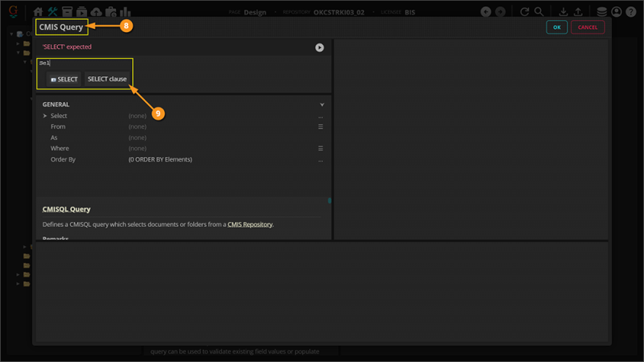
Task: Click the download icon in top bar
Action: pyautogui.click(x=563, y=12)
